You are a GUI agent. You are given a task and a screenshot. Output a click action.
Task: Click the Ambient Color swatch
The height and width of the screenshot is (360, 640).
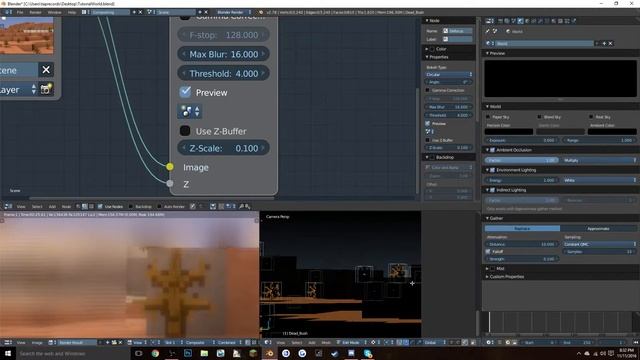612,131
